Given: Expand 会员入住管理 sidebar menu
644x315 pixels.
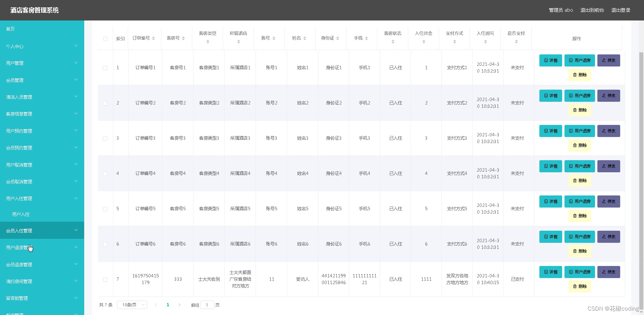Looking at the screenshot, I should 42,230.
